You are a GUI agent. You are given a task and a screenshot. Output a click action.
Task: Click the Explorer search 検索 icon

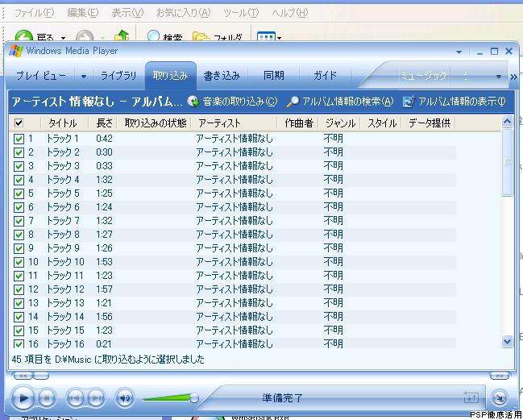153,35
